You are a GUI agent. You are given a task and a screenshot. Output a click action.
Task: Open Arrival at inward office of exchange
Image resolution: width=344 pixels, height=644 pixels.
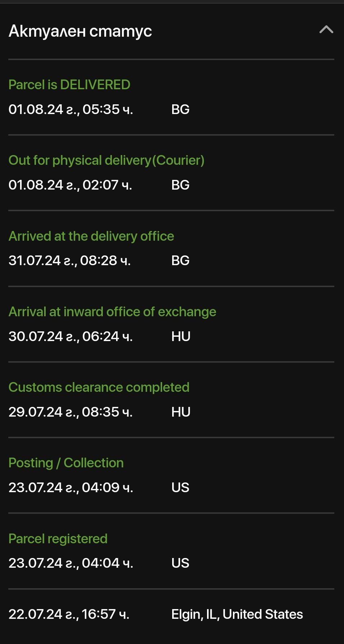point(112,312)
